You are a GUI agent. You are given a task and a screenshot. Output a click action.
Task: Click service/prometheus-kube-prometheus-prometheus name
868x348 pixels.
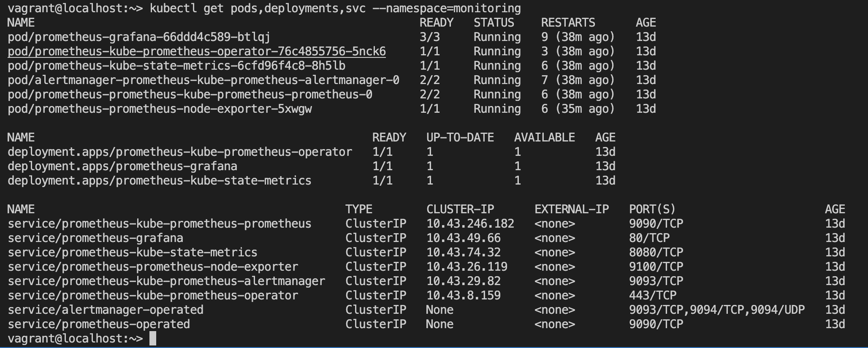160,224
